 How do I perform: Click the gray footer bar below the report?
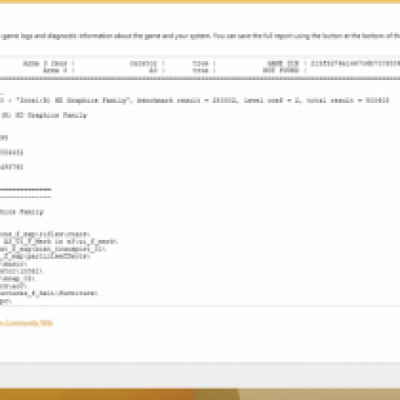[x=200, y=375]
